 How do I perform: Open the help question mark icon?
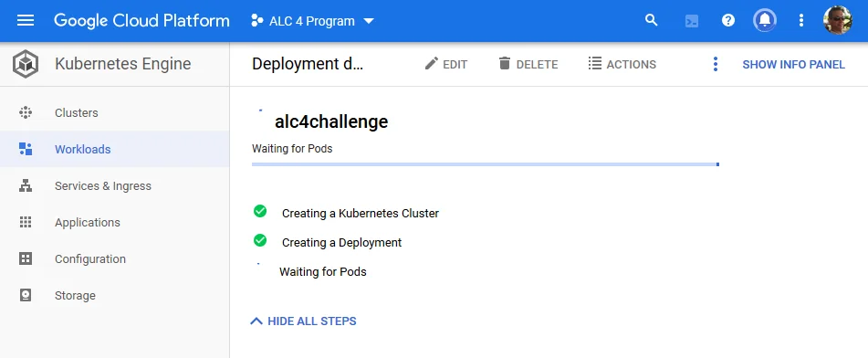pyautogui.click(x=728, y=20)
